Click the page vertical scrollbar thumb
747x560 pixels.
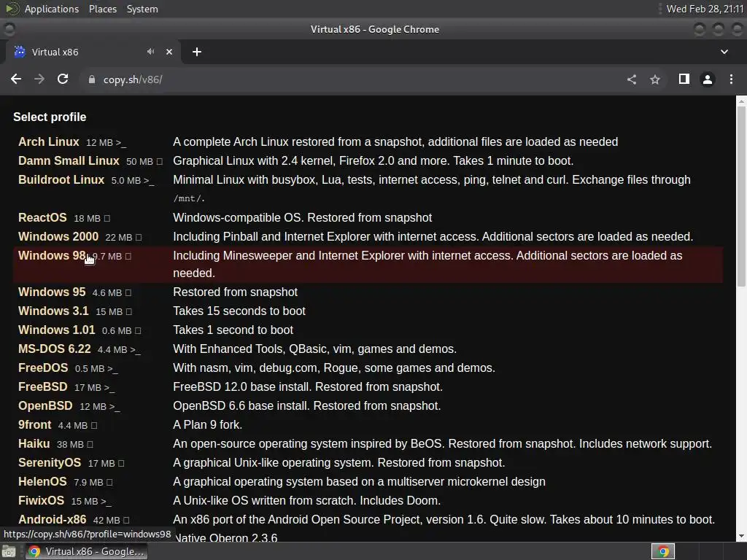(741, 196)
